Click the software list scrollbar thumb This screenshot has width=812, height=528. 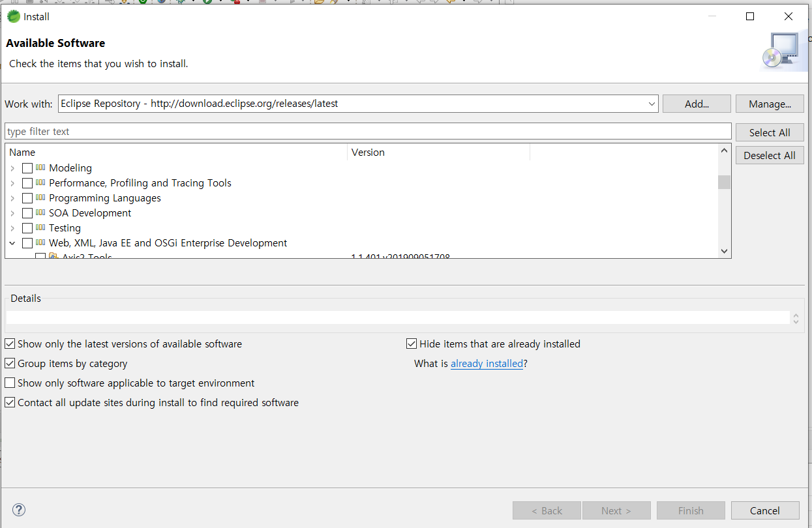(724, 182)
